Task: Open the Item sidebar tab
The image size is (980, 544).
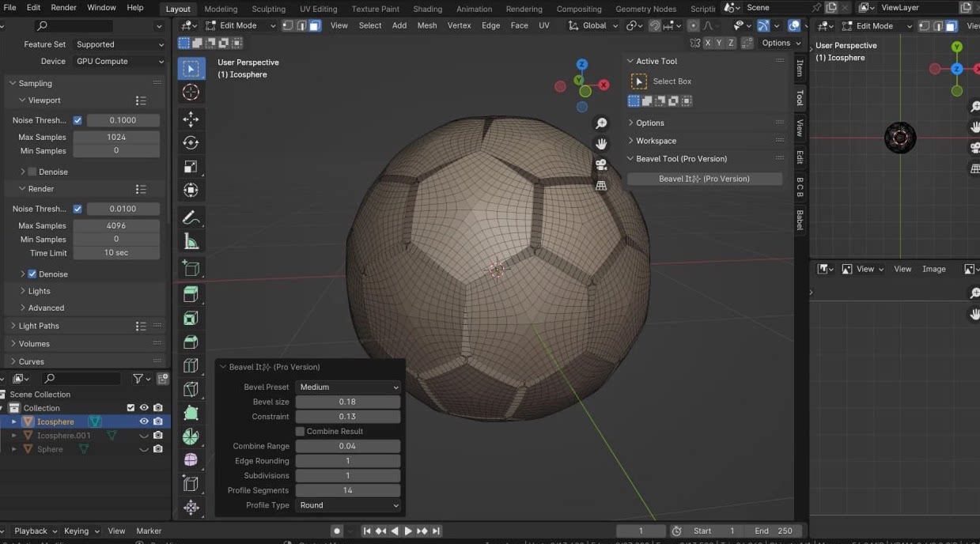Action: pos(800,68)
